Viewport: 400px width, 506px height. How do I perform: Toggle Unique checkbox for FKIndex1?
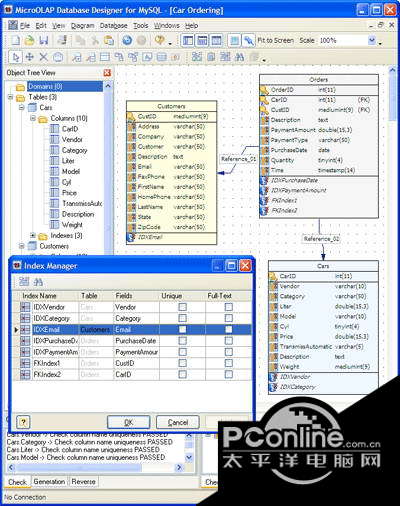182,363
